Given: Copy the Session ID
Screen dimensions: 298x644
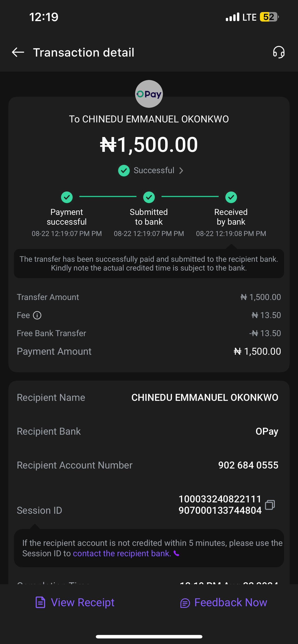Looking at the screenshot, I should coord(270,504).
